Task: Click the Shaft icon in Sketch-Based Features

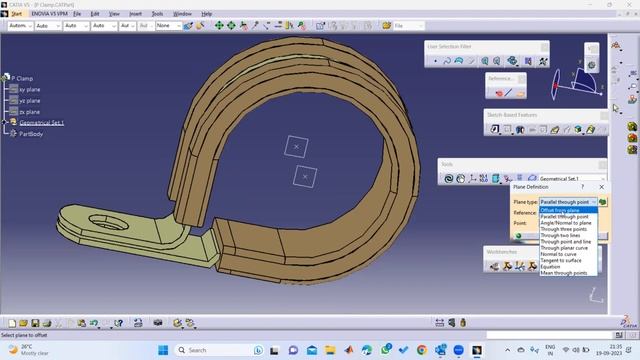Action: click(520, 130)
